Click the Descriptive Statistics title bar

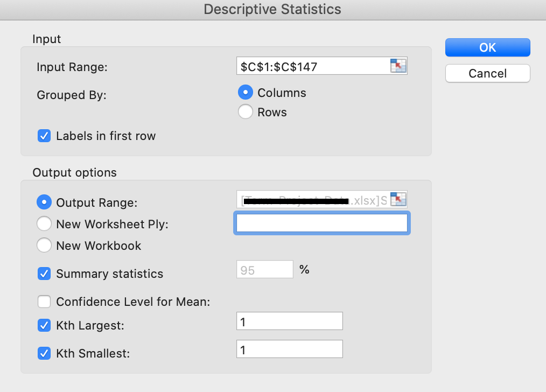[x=272, y=9]
